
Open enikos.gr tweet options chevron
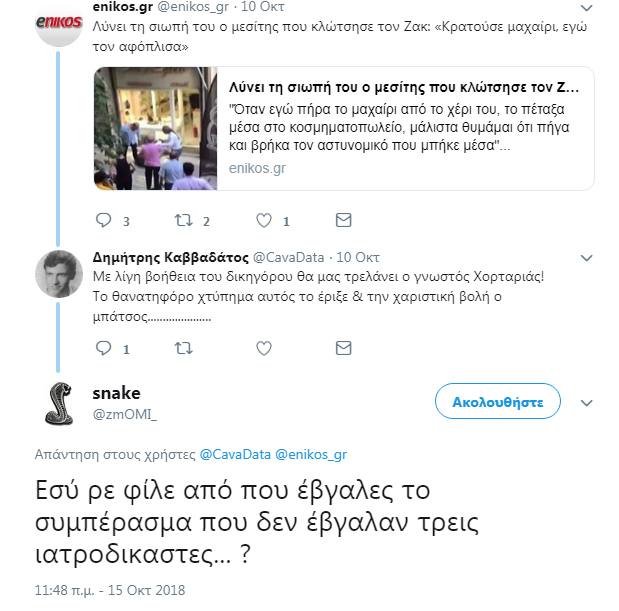coord(587,8)
